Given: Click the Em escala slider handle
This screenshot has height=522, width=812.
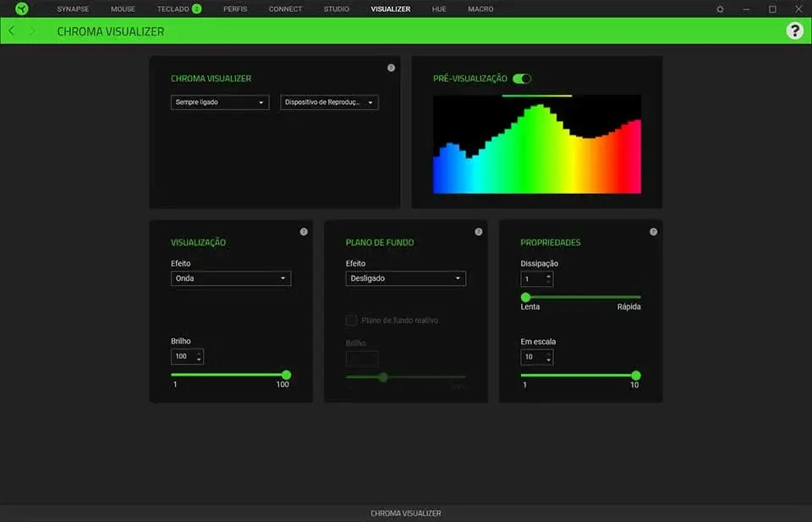Looking at the screenshot, I should (636, 376).
